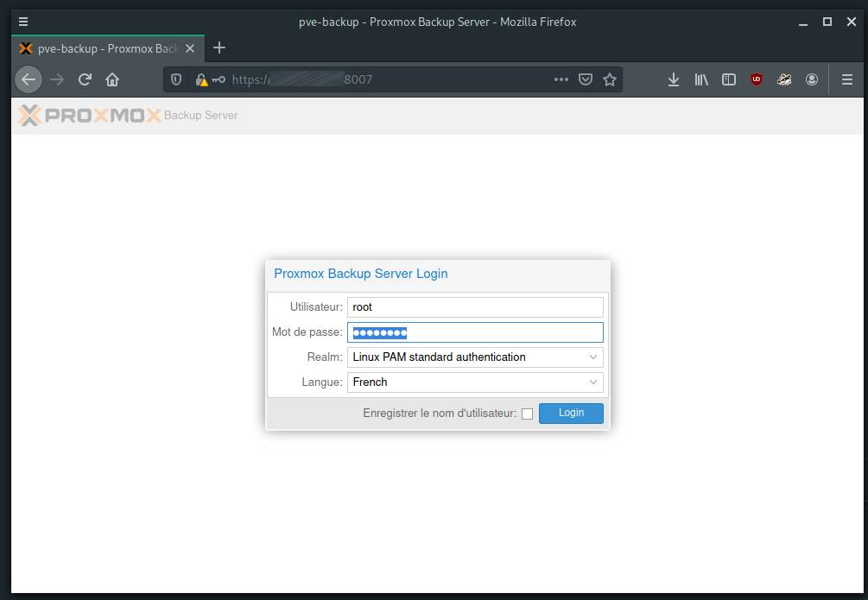Viewport: 868px width, 600px height.
Task: Open the extension icon next to uBlock
Action: tap(784, 79)
